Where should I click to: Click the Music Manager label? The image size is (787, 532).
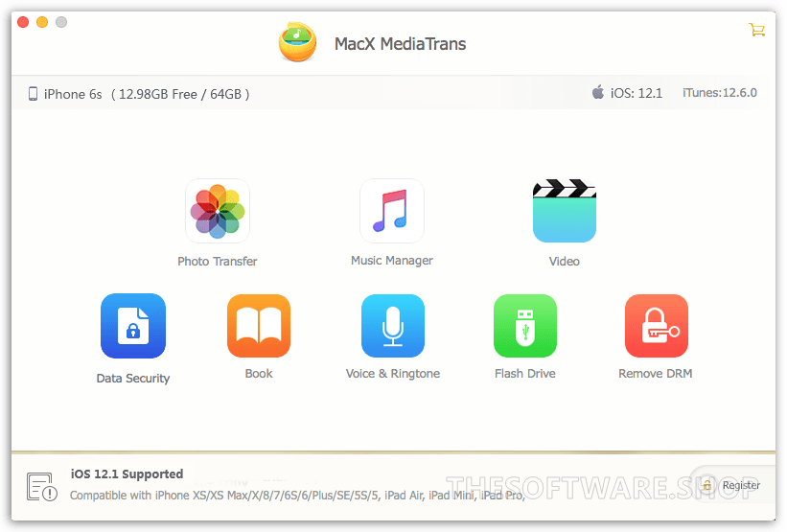point(392,261)
